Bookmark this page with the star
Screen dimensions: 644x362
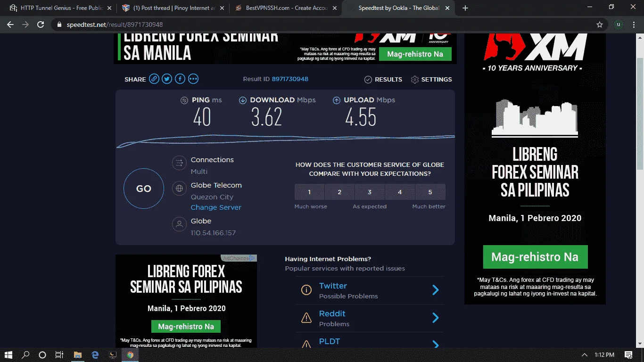click(600, 25)
